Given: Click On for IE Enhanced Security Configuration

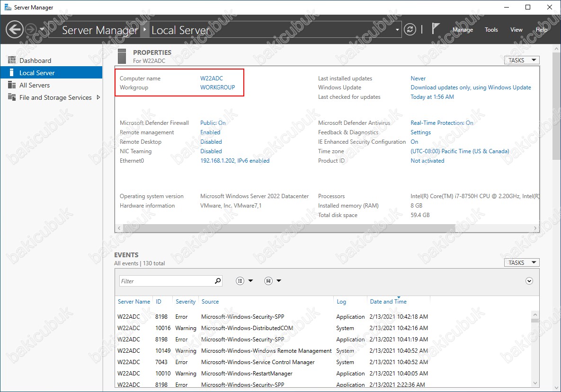Looking at the screenshot, I should pos(414,142).
